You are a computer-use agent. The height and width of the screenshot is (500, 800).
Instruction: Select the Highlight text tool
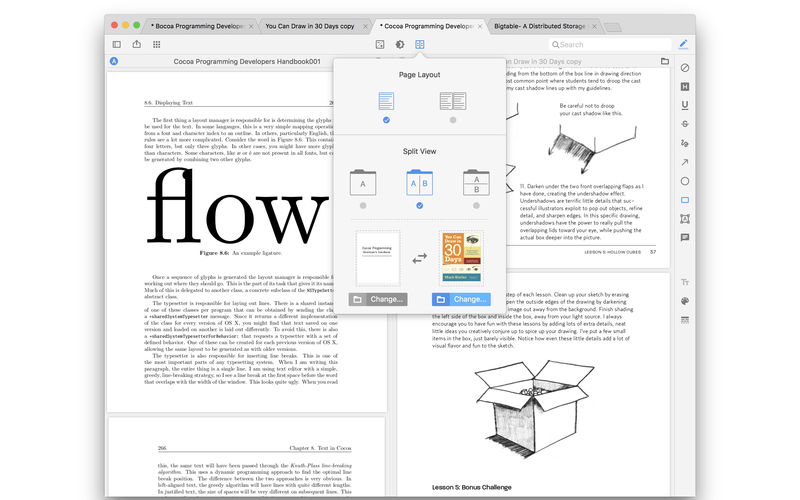[x=685, y=87]
